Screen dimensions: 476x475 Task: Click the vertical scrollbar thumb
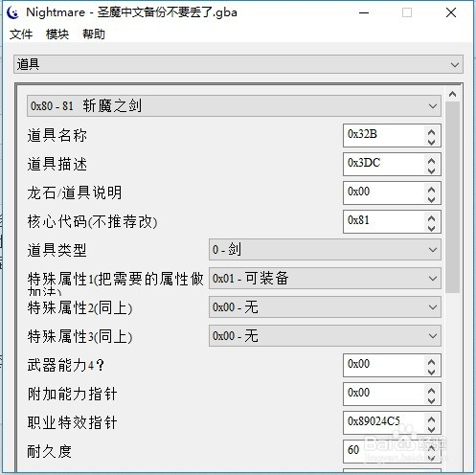pos(452,197)
